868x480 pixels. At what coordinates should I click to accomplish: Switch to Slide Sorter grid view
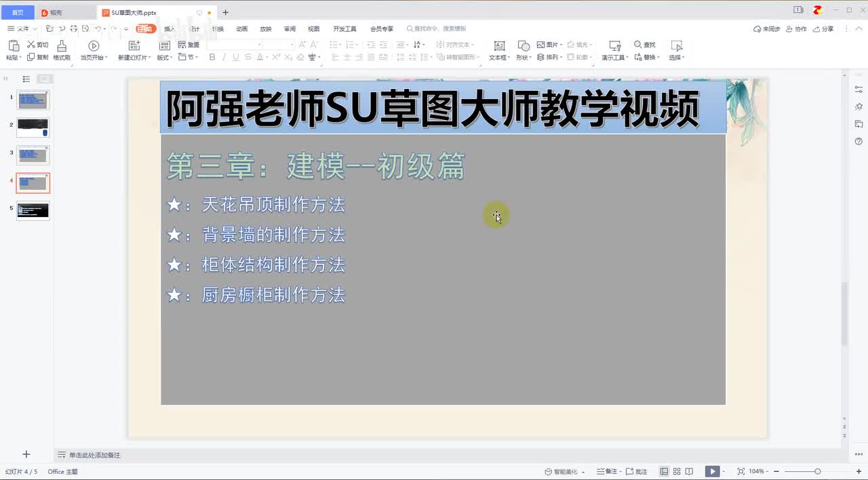point(677,471)
